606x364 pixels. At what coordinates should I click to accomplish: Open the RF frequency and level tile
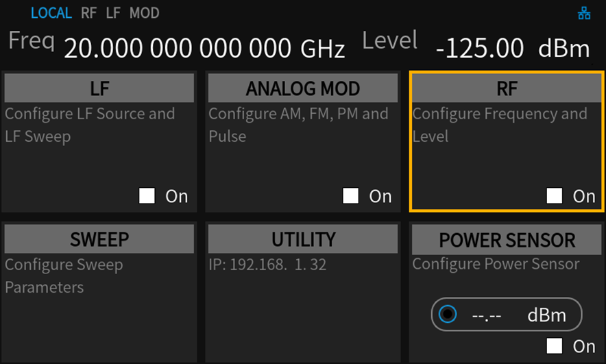coord(506,88)
